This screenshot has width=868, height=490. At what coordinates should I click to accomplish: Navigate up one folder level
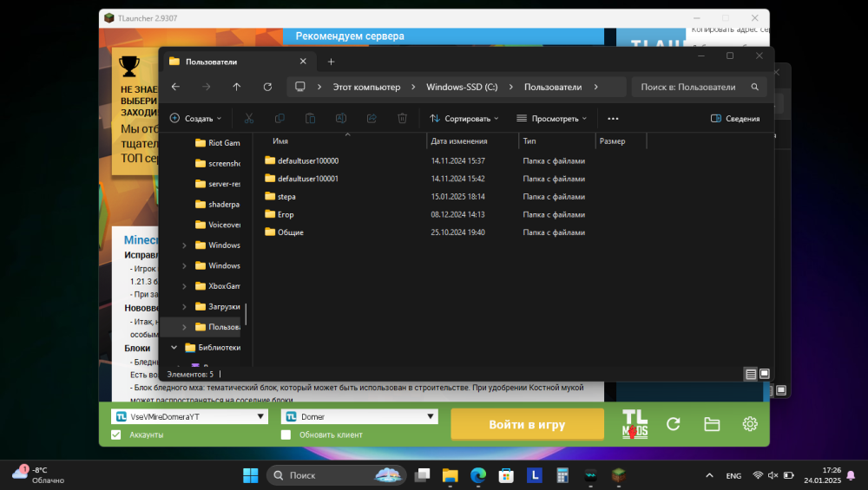click(236, 87)
